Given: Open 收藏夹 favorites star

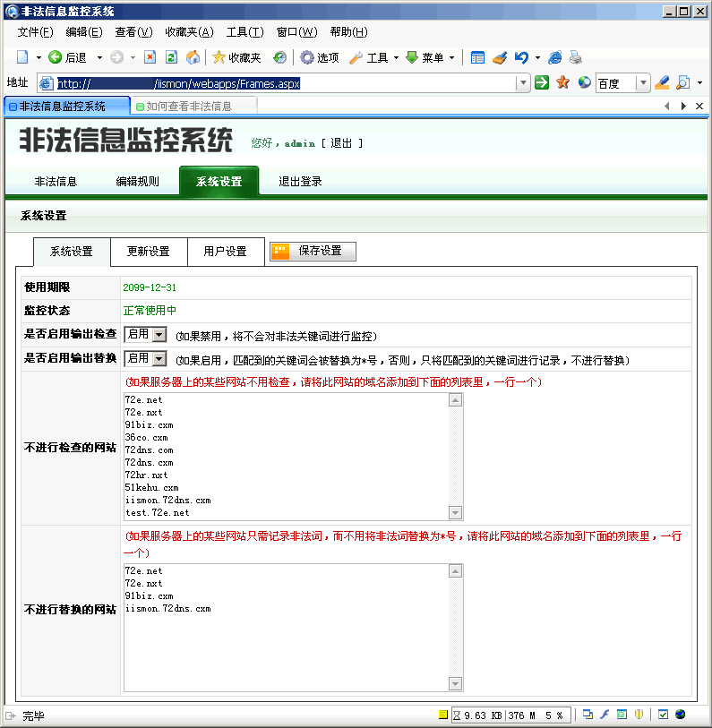Looking at the screenshot, I should 236,57.
